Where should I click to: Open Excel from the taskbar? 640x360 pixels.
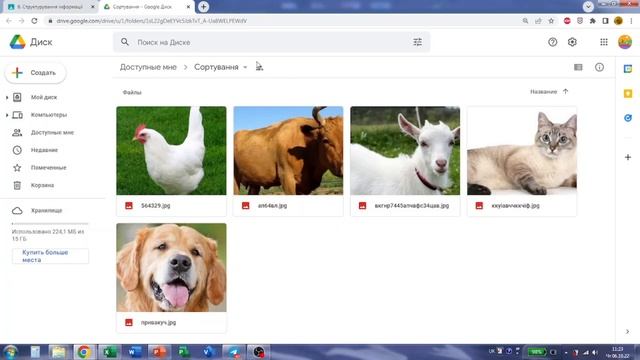pyautogui.click(x=109, y=352)
